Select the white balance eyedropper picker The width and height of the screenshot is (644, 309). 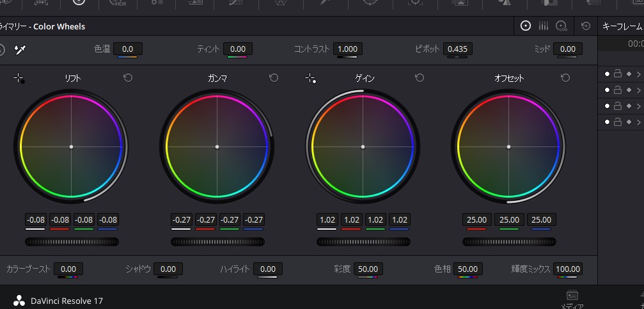(x=20, y=50)
